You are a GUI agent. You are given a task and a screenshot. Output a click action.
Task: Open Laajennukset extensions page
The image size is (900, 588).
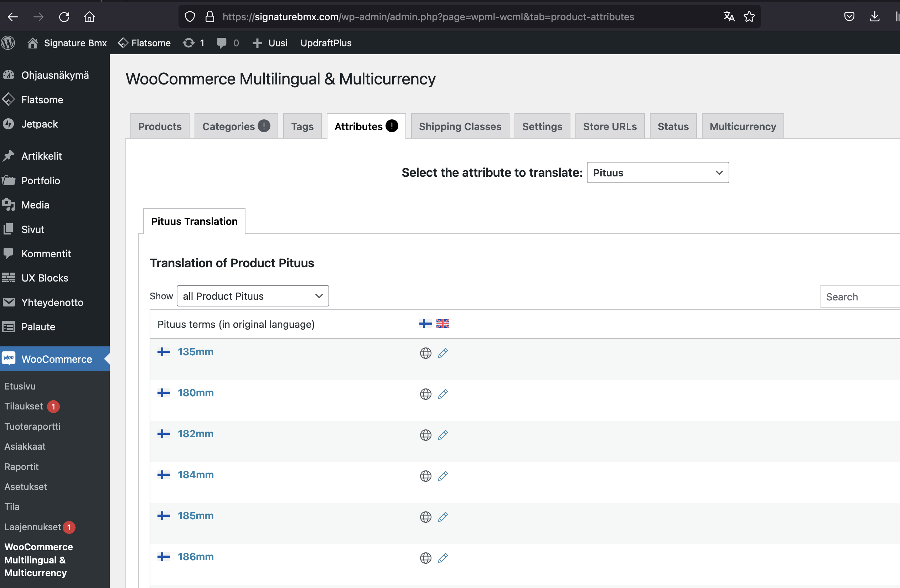pyautogui.click(x=32, y=527)
